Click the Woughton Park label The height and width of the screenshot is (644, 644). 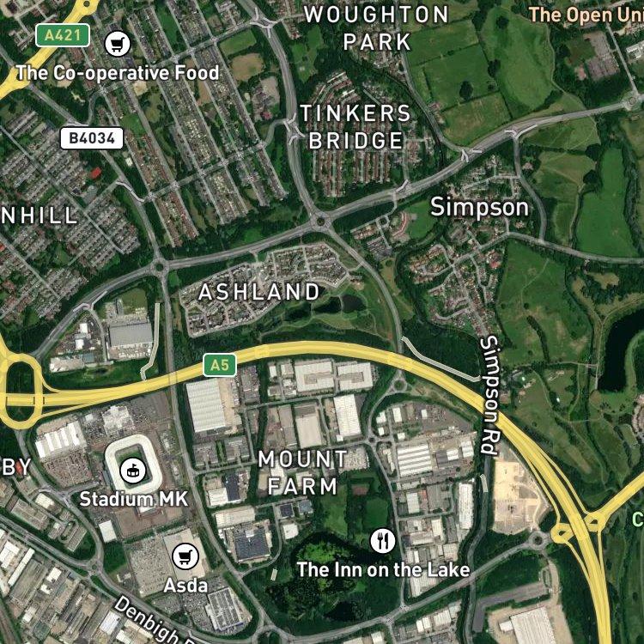pyautogui.click(x=377, y=28)
